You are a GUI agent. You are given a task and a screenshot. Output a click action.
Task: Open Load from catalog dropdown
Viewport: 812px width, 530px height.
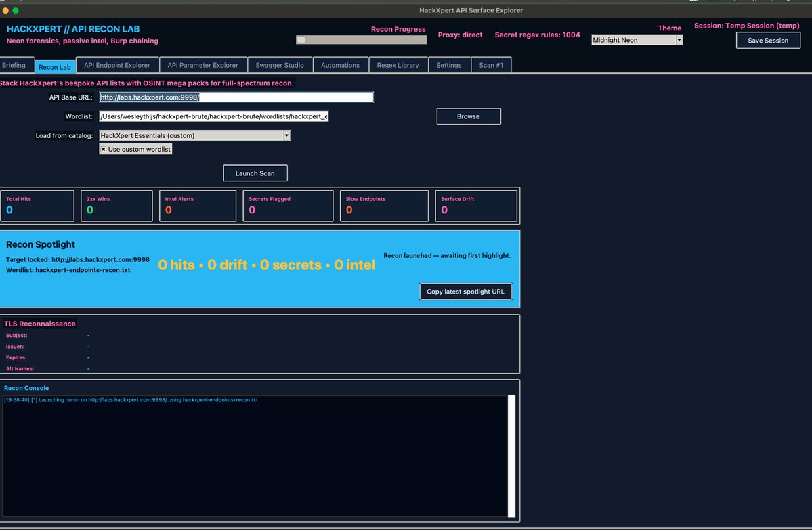194,135
